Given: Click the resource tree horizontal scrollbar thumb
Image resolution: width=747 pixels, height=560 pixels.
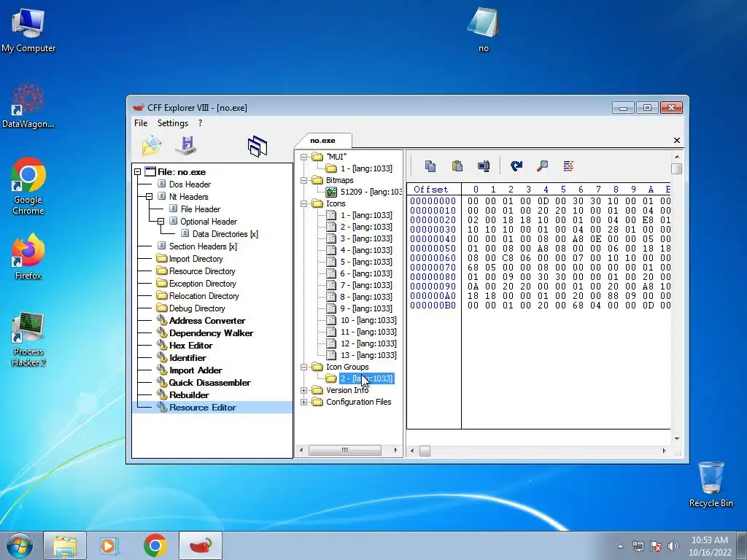Looking at the screenshot, I should 344,450.
